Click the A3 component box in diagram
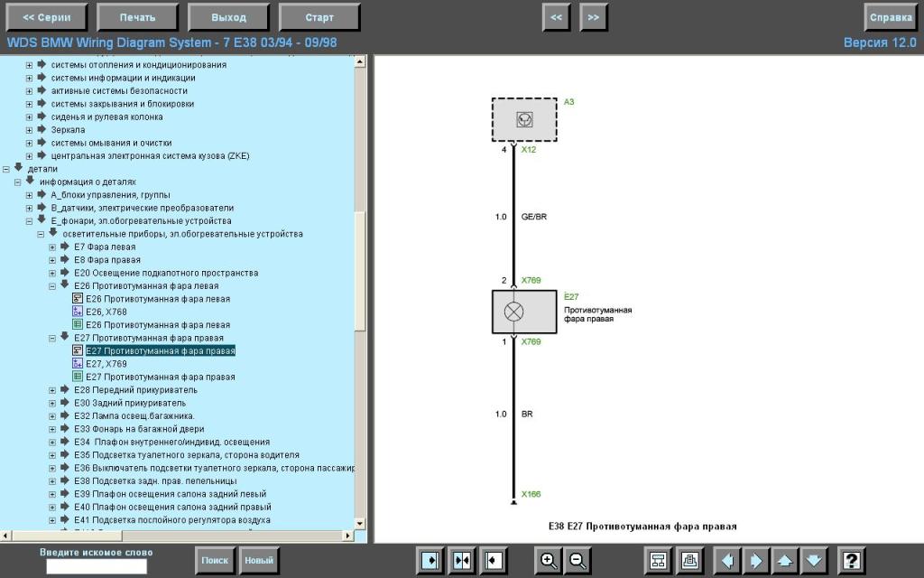This screenshot has width=924, height=578. pos(524,120)
